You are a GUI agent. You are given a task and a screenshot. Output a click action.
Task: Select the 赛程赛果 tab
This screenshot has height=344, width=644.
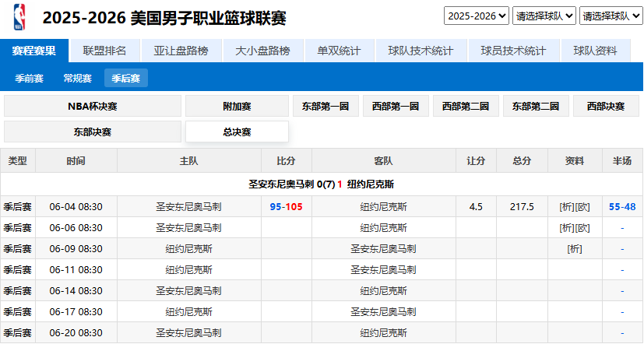click(x=34, y=51)
